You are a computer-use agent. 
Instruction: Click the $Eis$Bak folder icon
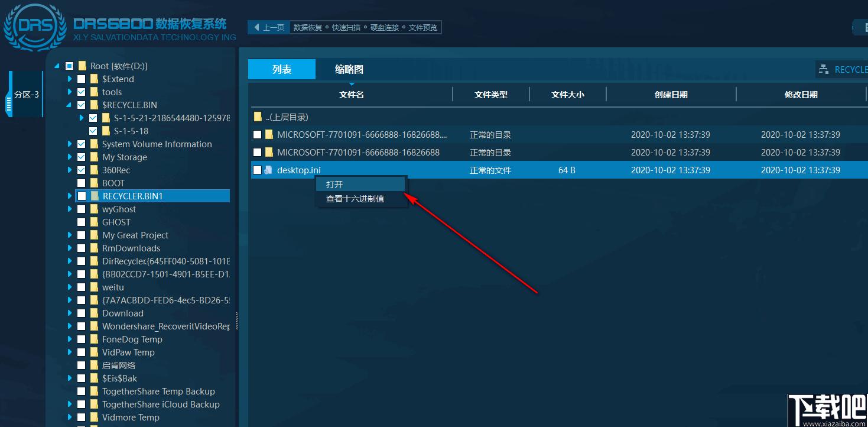point(95,379)
